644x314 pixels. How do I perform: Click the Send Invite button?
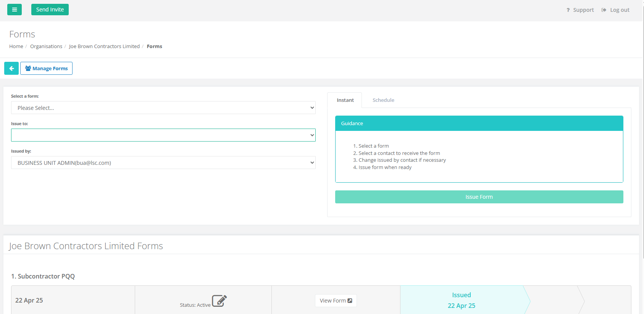(x=50, y=10)
